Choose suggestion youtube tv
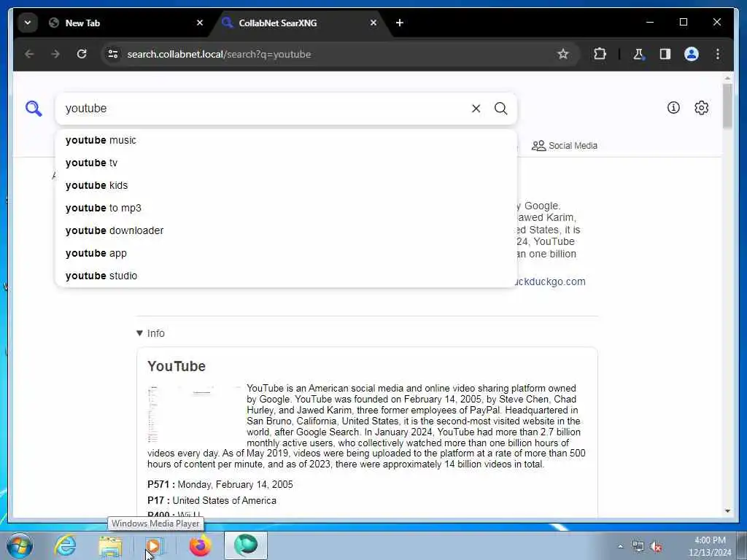The width and height of the screenshot is (747, 560). pyautogui.click(x=286, y=163)
